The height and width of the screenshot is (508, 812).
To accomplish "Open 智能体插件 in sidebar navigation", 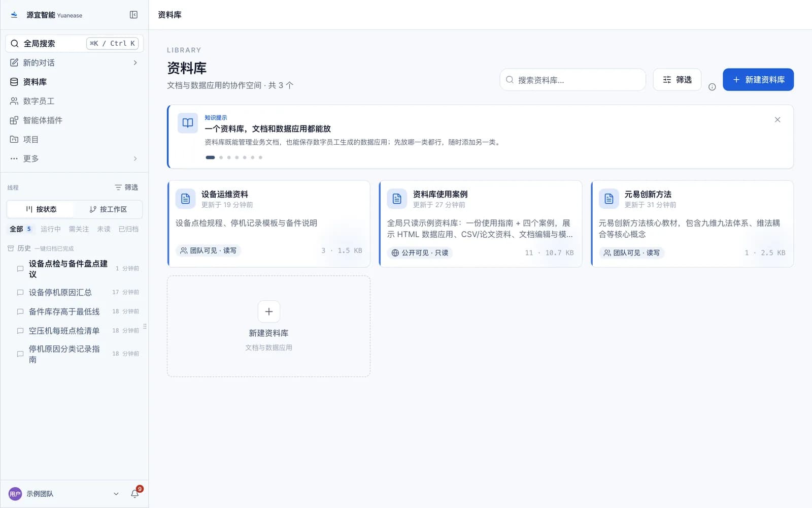I will point(75,120).
